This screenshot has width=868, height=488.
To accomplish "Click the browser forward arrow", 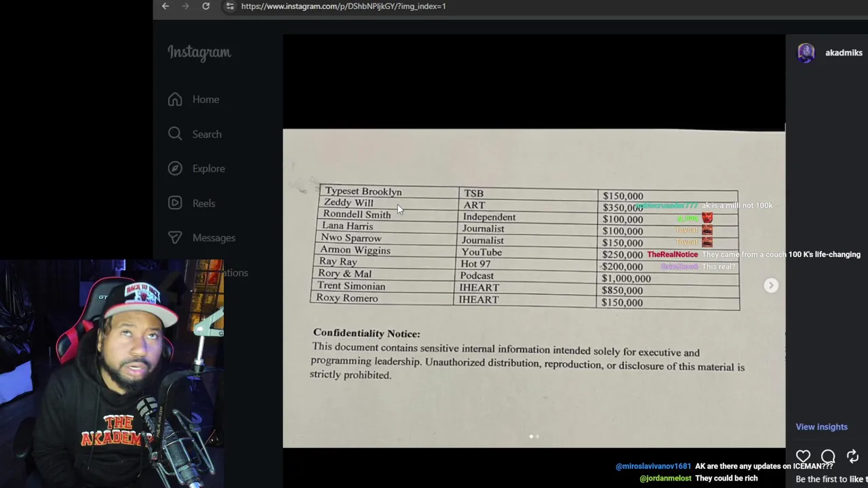I will 186,6.
